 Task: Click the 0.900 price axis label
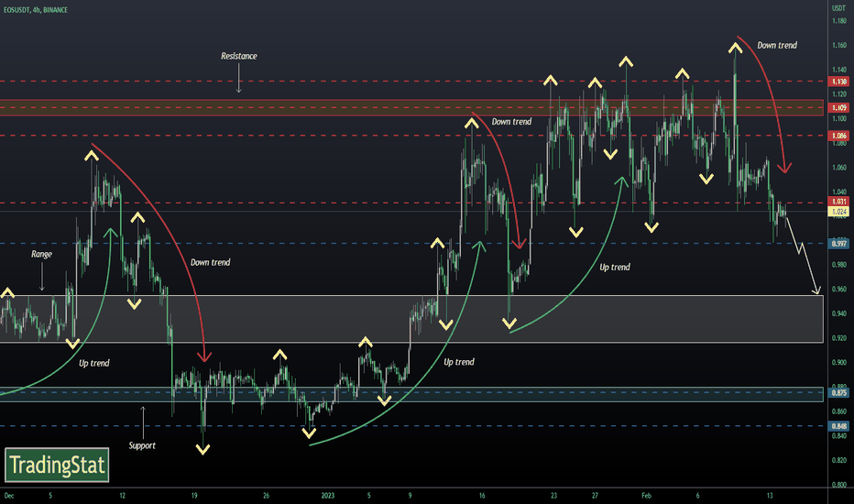point(839,362)
